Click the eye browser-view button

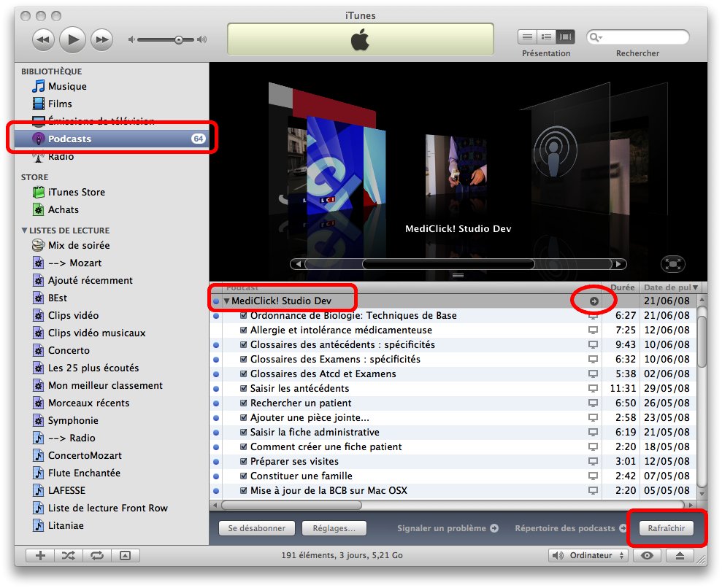coord(647,555)
